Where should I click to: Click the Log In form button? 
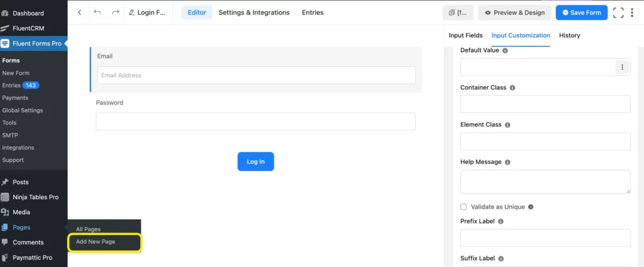255,161
